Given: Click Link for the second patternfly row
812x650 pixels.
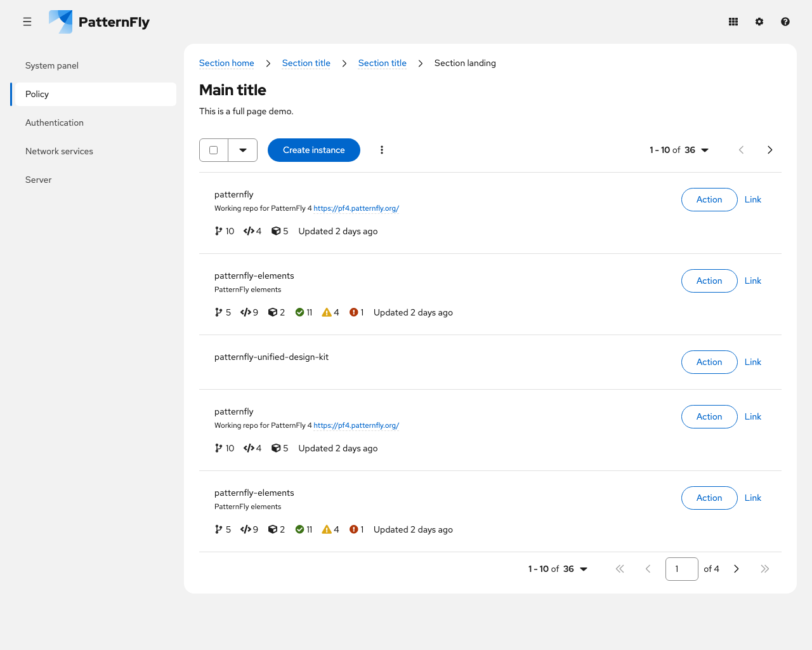Looking at the screenshot, I should point(753,416).
